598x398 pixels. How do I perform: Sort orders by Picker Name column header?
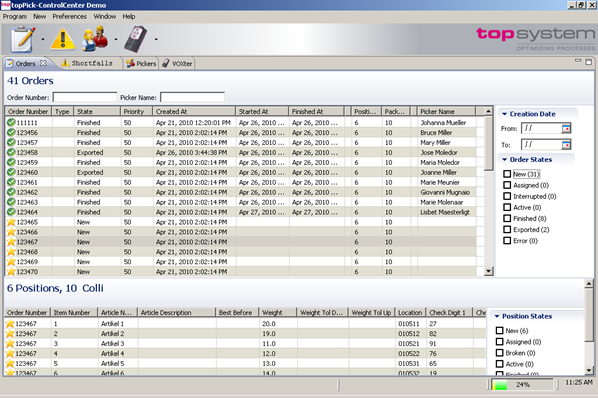point(446,111)
